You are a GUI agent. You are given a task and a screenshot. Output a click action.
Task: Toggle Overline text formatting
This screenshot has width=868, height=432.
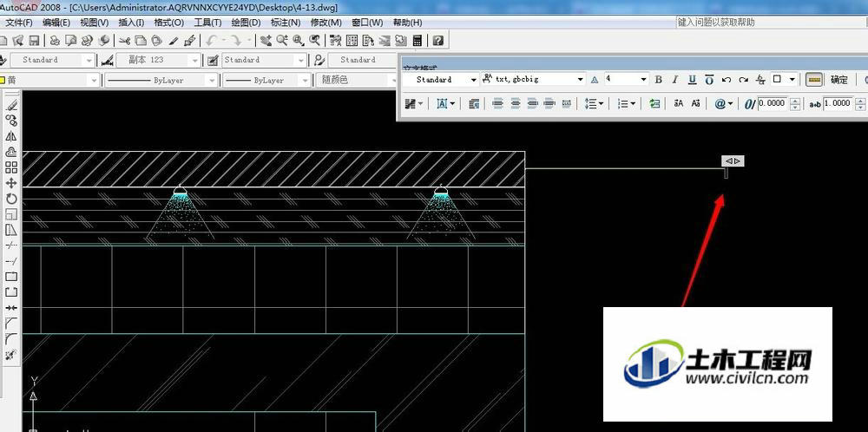709,80
